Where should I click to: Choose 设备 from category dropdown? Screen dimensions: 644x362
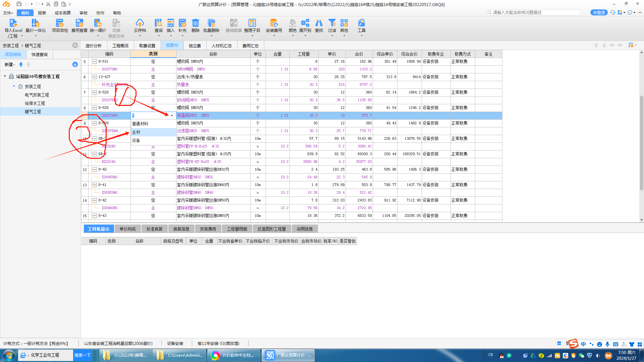[153, 140]
